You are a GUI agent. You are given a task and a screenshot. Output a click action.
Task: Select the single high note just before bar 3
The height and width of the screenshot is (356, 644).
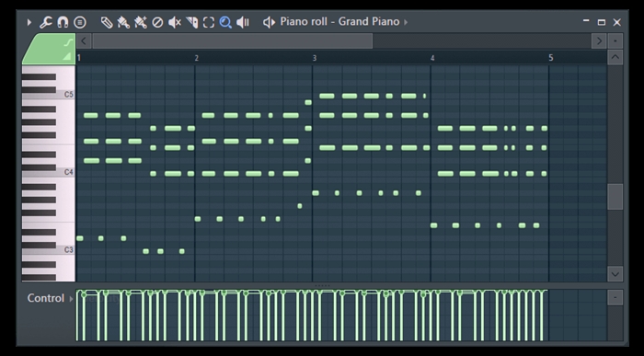coord(308,102)
